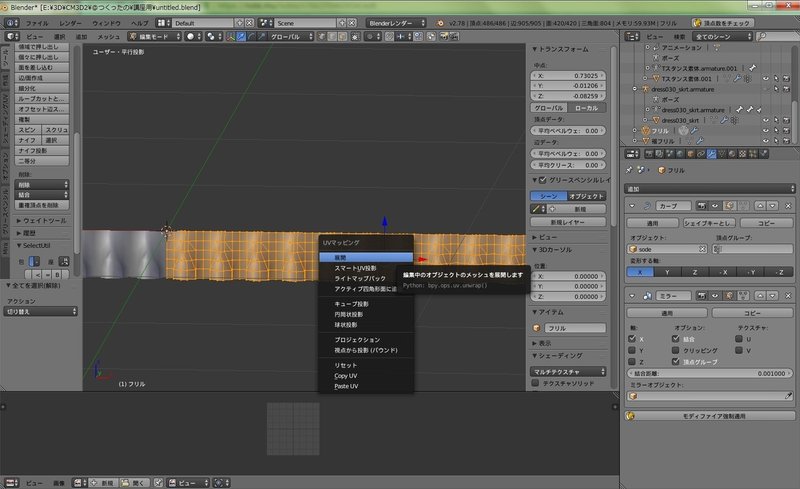
Task: Enable the クリッピング checkbox
Action: [x=676, y=350]
